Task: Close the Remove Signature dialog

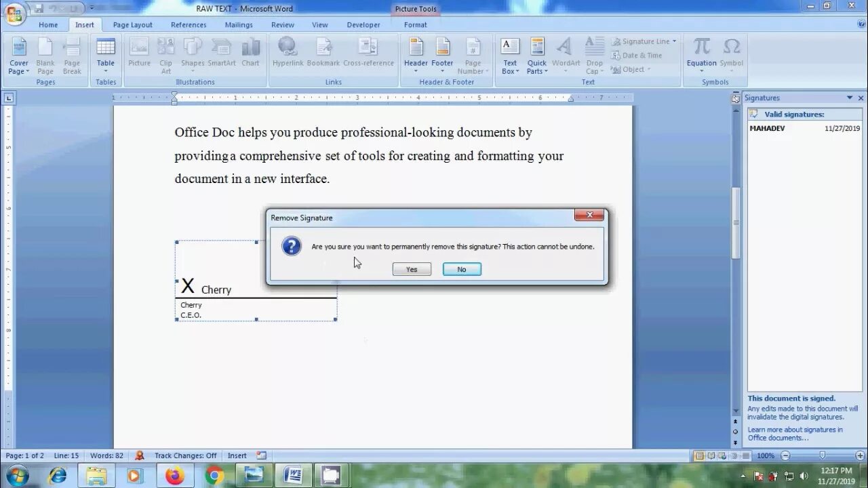Action: pyautogui.click(x=589, y=216)
